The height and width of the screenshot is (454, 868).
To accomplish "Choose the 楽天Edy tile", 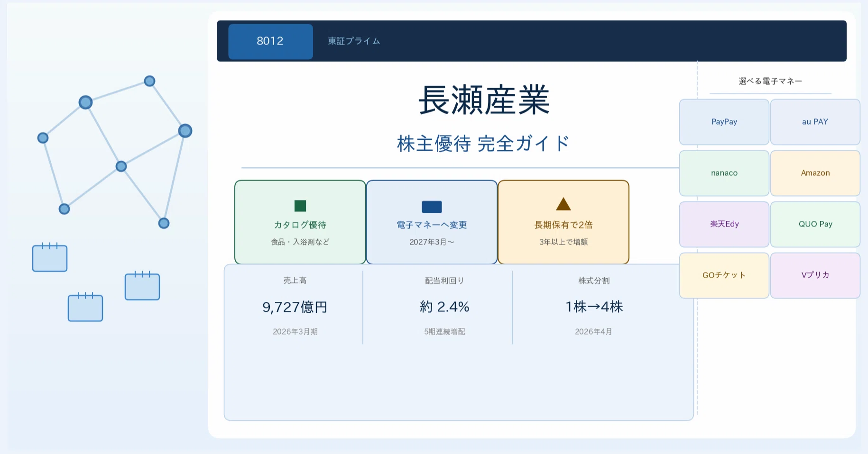I will click(724, 224).
